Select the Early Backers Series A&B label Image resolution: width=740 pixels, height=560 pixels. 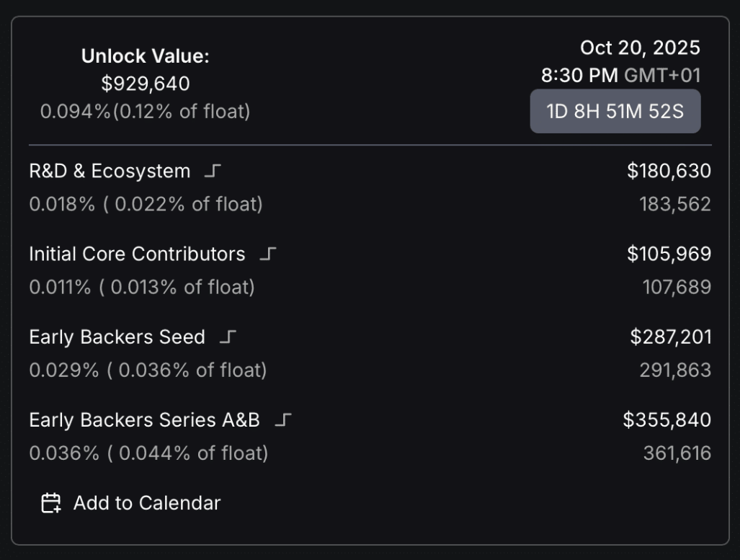144,420
